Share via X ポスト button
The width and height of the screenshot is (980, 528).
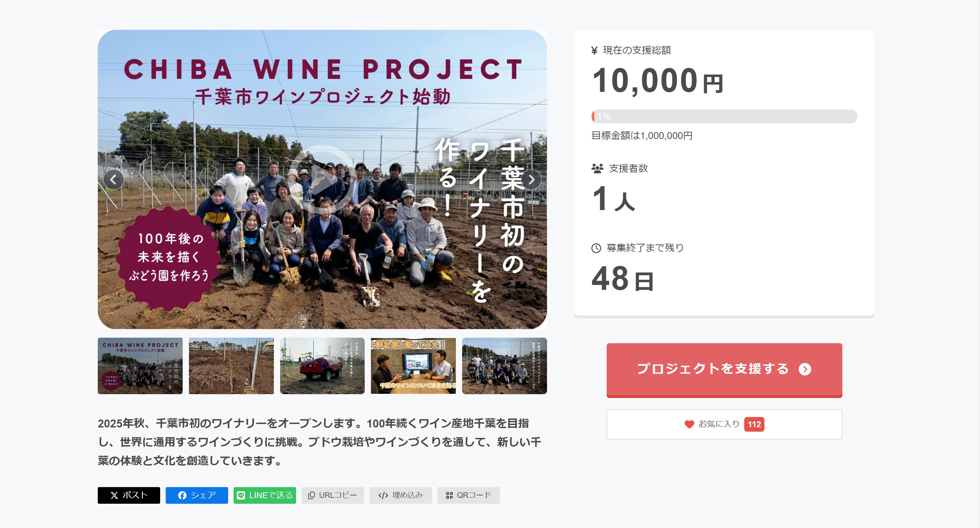click(129, 495)
